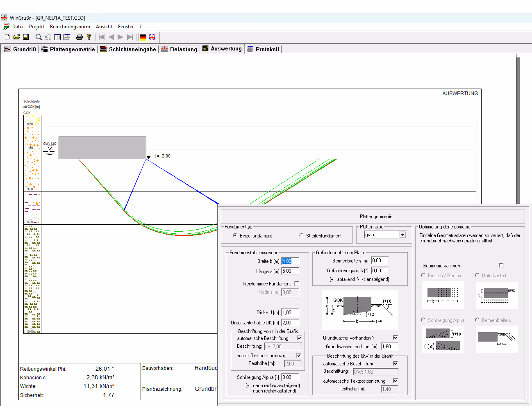This screenshot has width=532, height=406.
Task: Click the printer icon
Action: 80,37
